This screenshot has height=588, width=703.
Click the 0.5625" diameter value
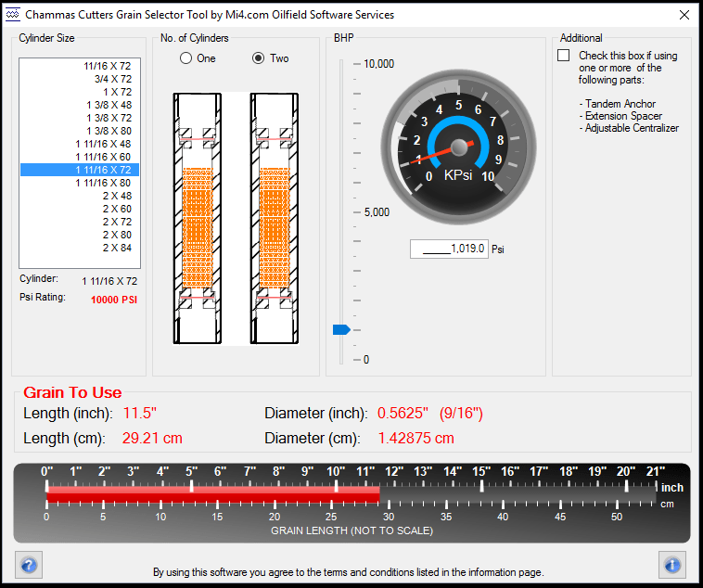(x=403, y=413)
